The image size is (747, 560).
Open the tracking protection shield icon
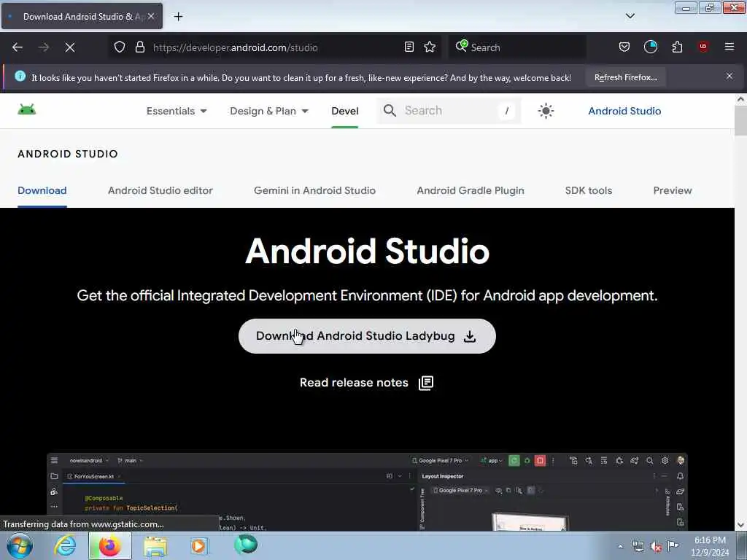click(x=120, y=47)
